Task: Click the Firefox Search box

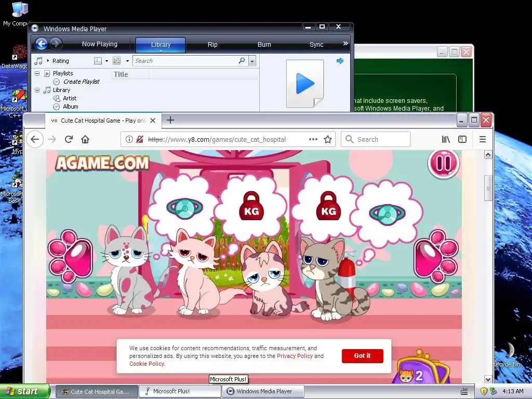Action: pos(375,139)
